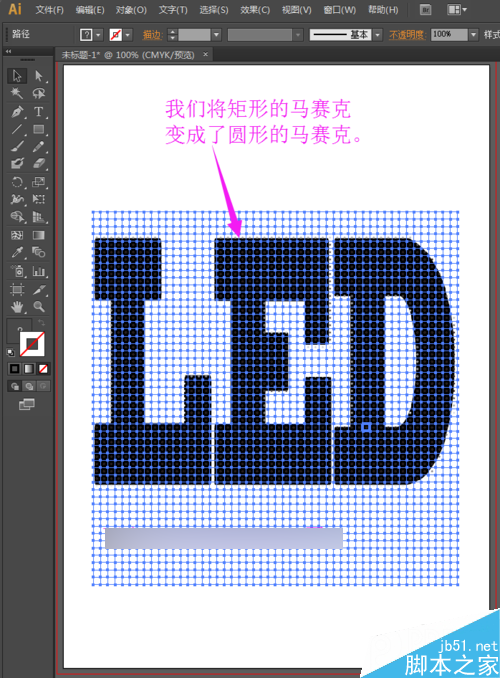The width and height of the screenshot is (500, 678).
Task: Collapse the tools panel with double arrows
Action: point(8,51)
